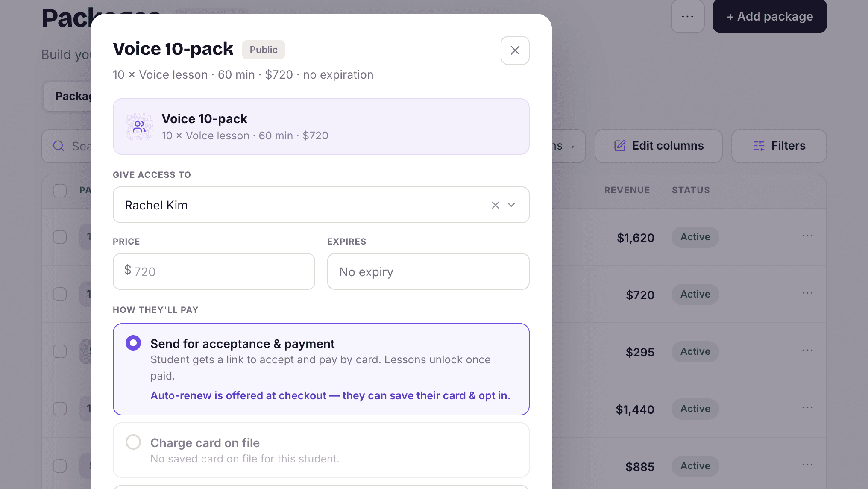Clear the Rachel Kim selection

[495, 205]
